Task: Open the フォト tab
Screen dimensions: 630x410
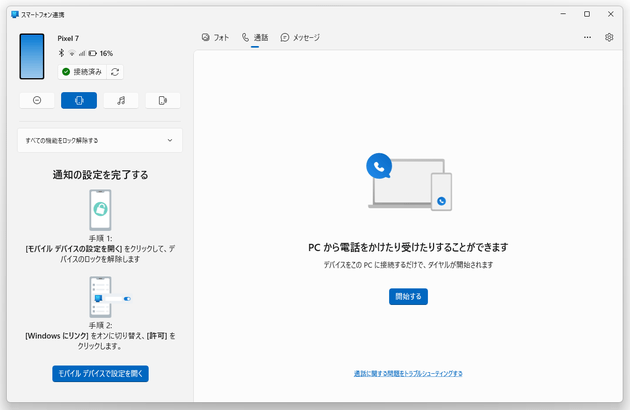Action: [215, 37]
